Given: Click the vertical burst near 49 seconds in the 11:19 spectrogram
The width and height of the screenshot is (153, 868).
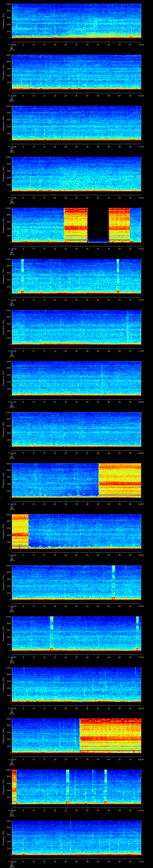Looking at the screenshot, I should pyautogui.click(x=118, y=276).
